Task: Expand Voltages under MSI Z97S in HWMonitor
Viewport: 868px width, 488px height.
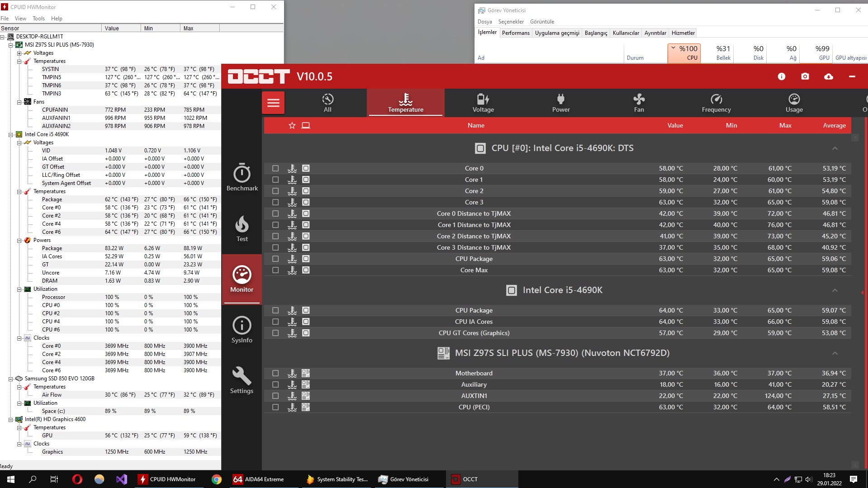Action: [19, 53]
